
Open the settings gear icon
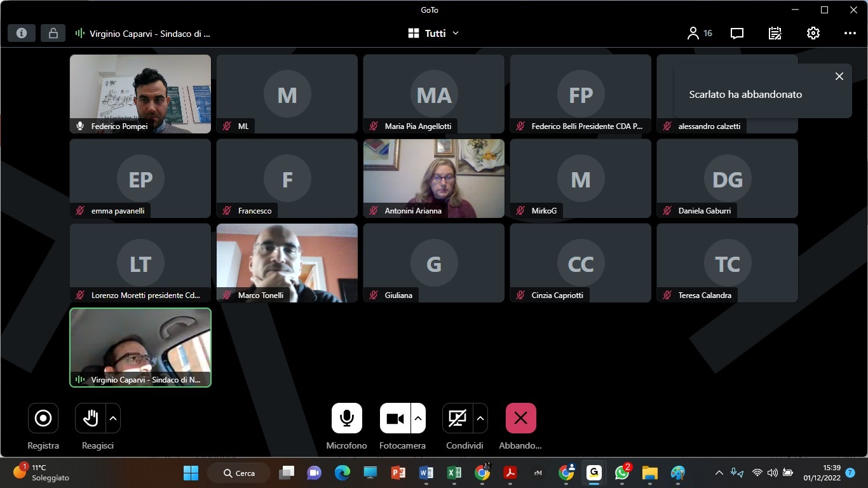(813, 34)
